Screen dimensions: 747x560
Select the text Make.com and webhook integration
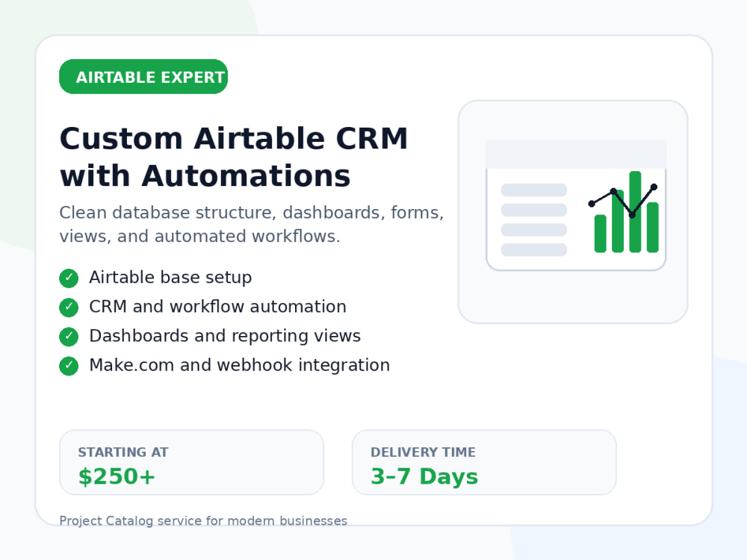coord(240,365)
